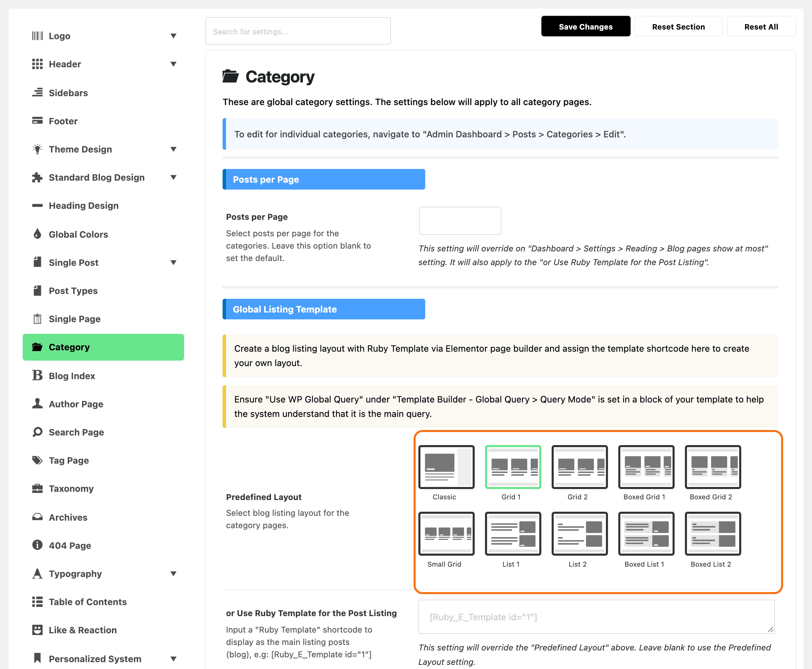This screenshot has width=812, height=669.
Task: Click the Reset Section button
Action: 678,26
